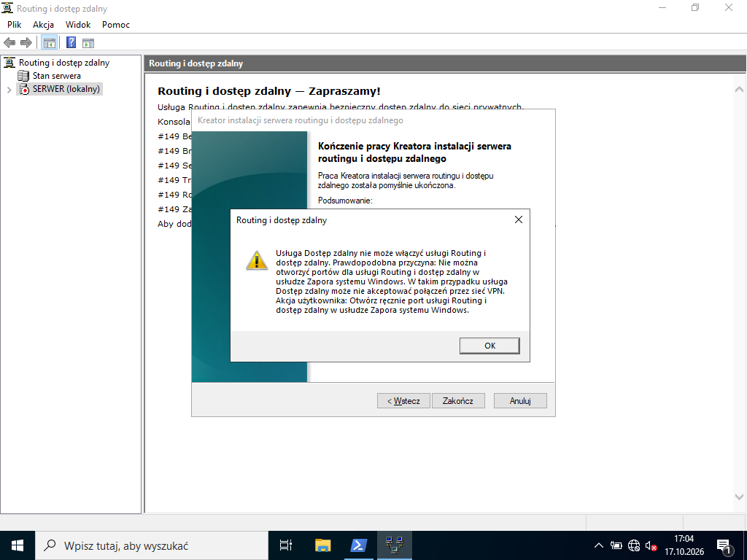
Task: Confirm the firewall warning with OK
Action: (489, 346)
